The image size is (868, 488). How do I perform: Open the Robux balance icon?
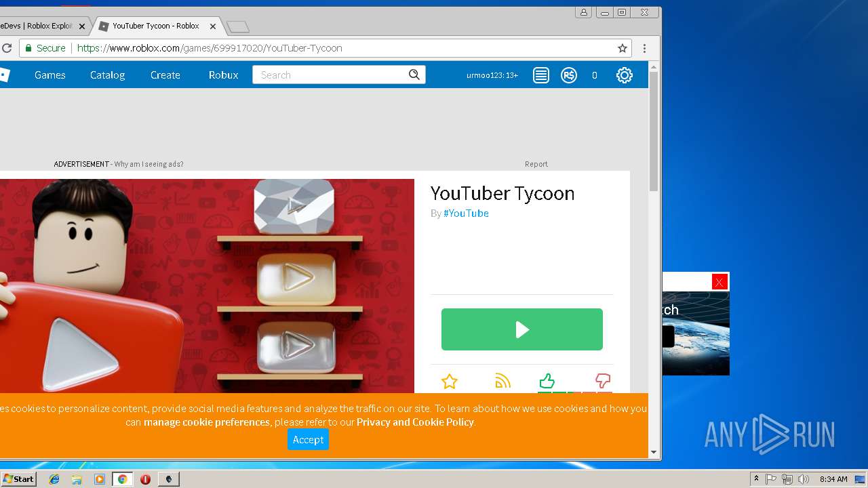(x=569, y=75)
